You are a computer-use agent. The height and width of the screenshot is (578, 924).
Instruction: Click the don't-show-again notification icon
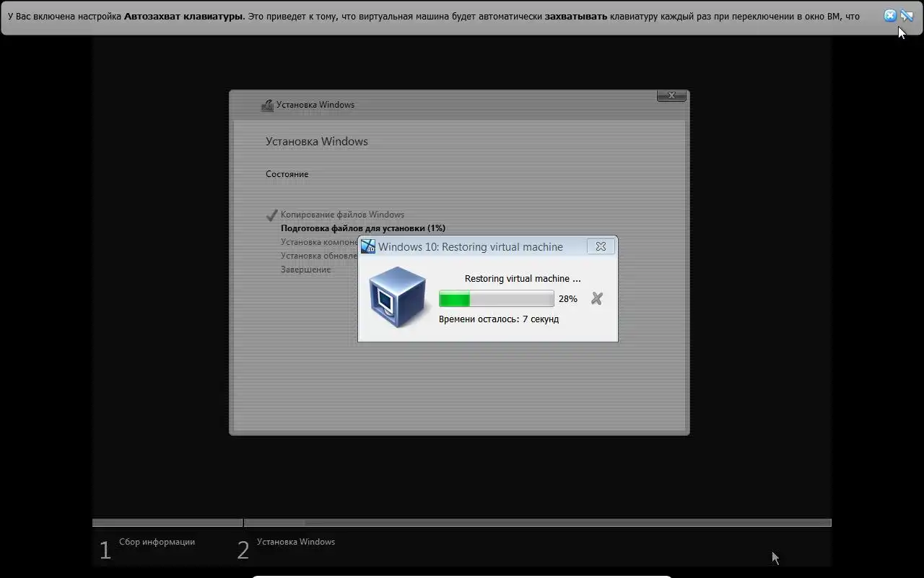tap(907, 16)
